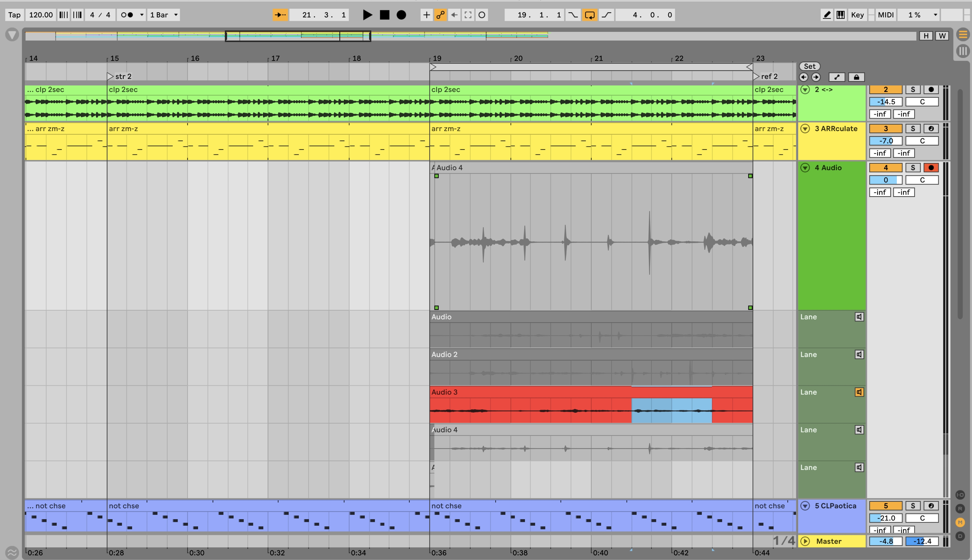The width and height of the screenshot is (972, 560).
Task: Collapse the 4 Audio track
Action: pos(805,168)
